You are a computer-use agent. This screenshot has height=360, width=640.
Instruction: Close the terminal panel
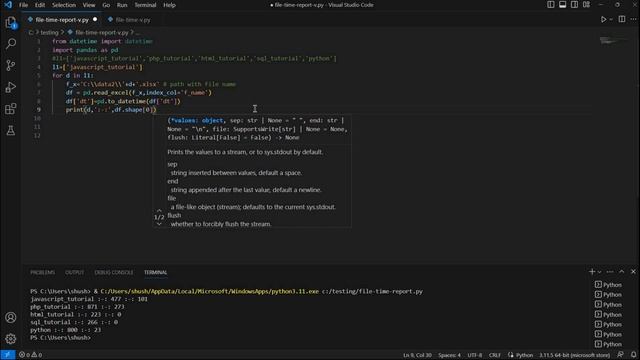click(633, 272)
